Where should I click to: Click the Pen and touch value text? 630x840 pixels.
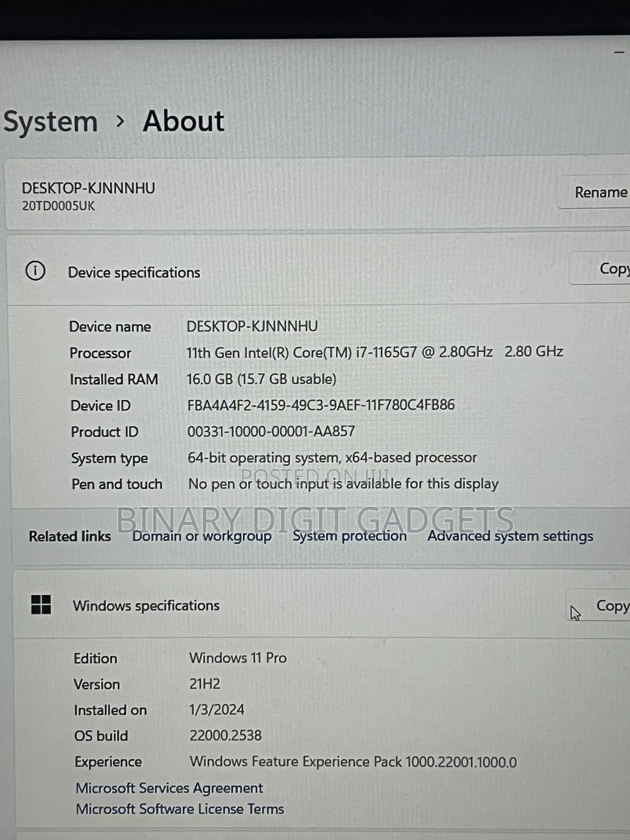coord(343,483)
